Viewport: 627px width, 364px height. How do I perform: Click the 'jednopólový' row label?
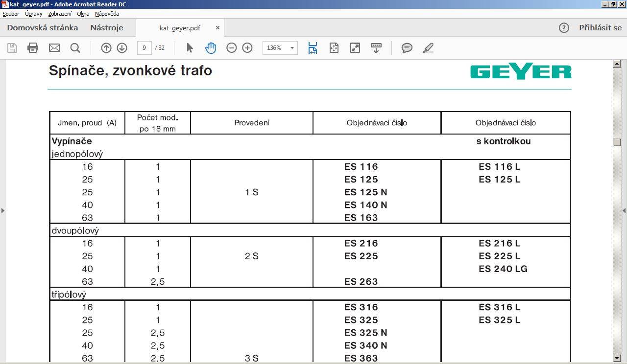pyautogui.click(x=77, y=154)
